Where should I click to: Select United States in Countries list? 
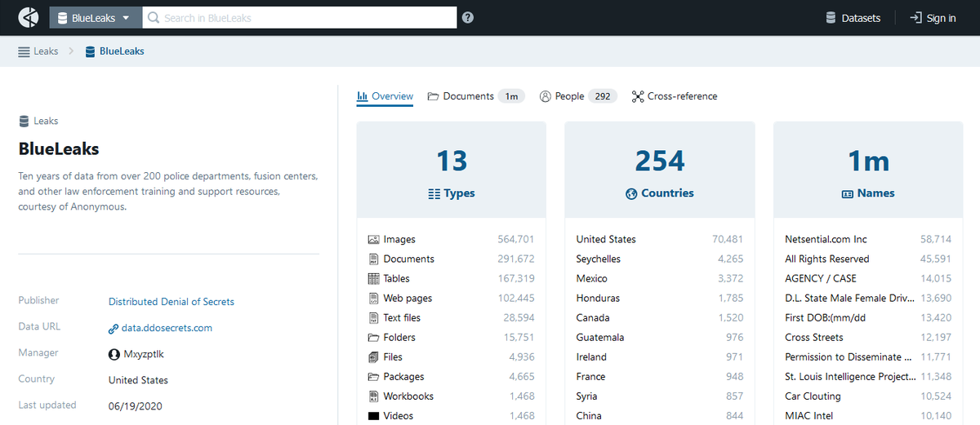point(660,240)
